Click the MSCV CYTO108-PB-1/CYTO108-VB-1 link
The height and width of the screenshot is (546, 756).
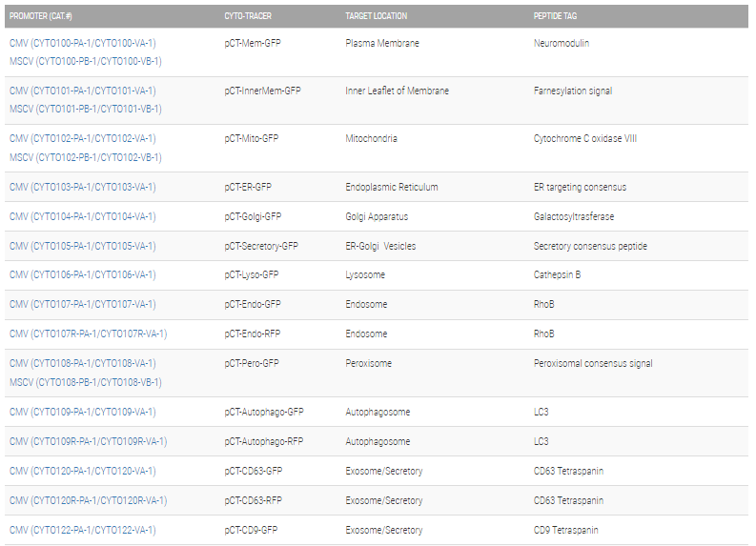(85, 382)
